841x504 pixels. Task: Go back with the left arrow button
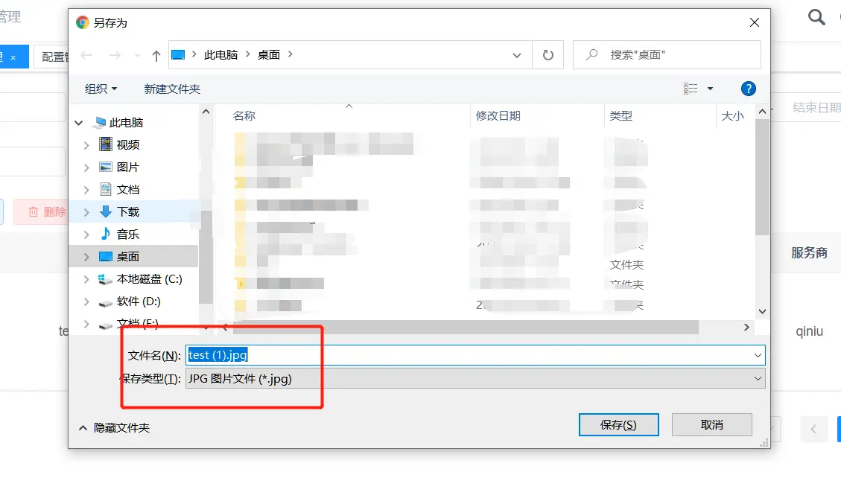tap(86, 54)
